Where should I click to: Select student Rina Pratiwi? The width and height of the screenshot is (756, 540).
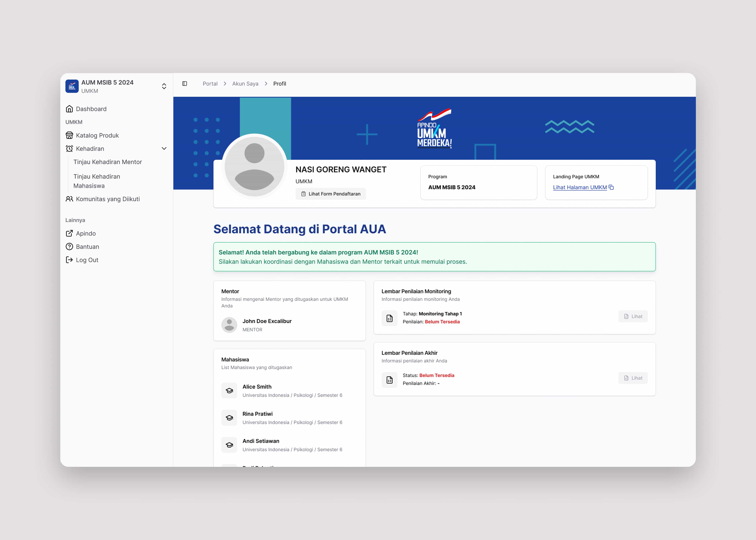click(258, 414)
